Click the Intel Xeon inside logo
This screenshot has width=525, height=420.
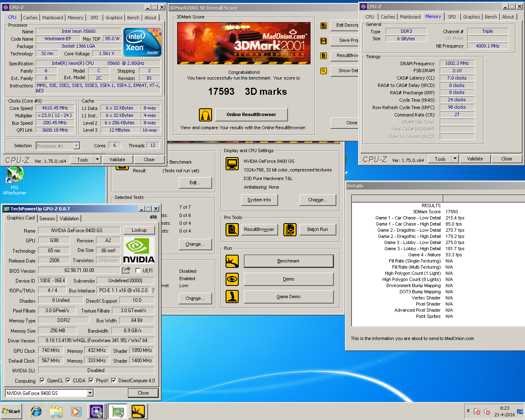pos(142,42)
